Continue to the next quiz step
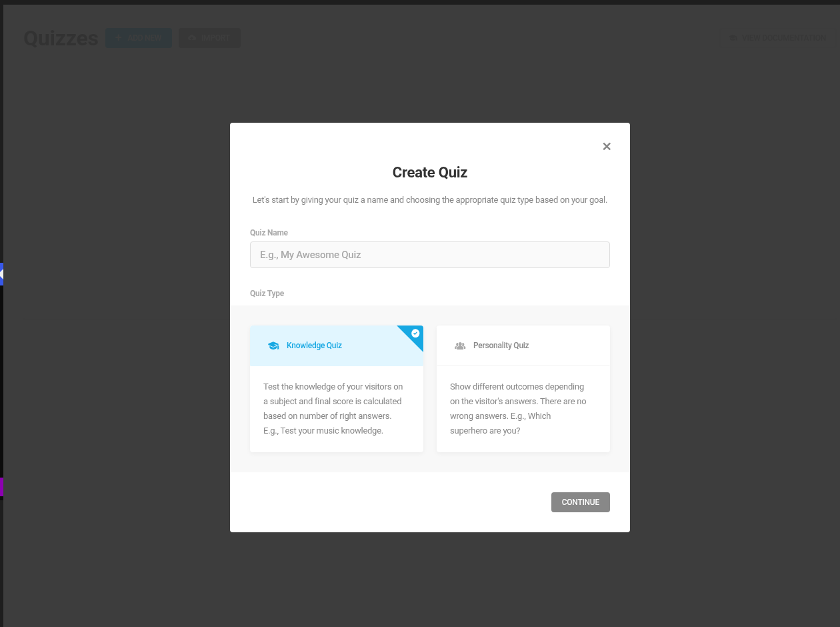 click(x=581, y=502)
